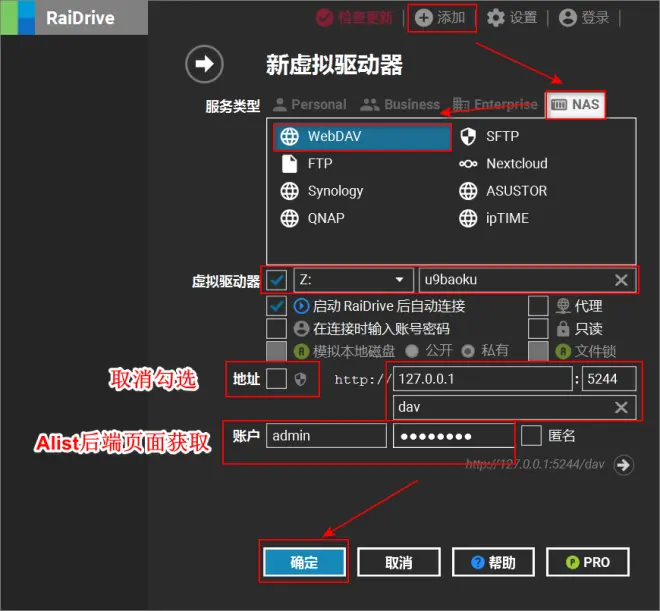660x611 pixels.
Task: Select the 私有 radio button
Action: click(468, 351)
